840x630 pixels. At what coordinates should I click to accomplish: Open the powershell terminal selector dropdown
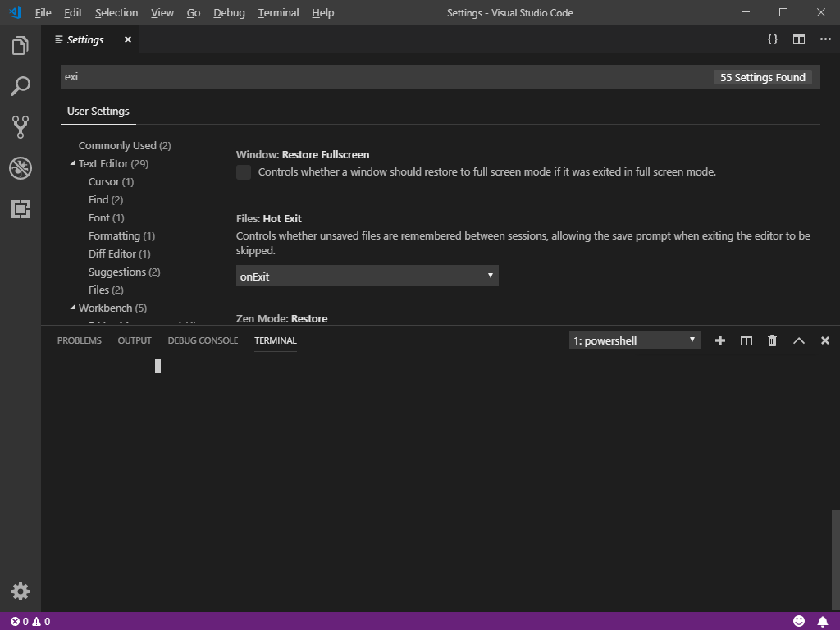tap(633, 340)
